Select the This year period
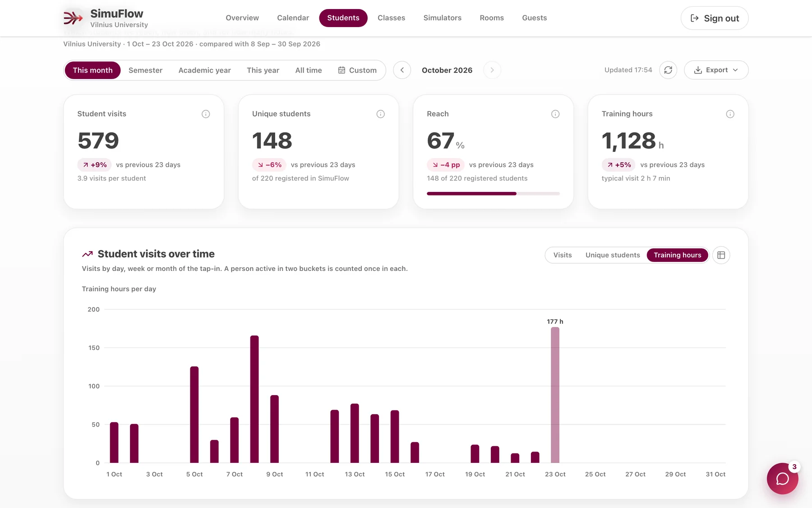 point(263,70)
